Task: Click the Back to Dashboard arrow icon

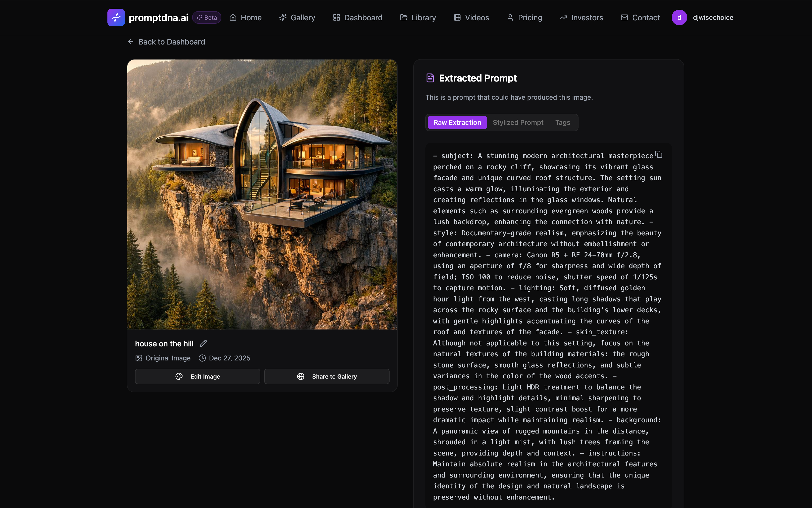Action: point(131,42)
